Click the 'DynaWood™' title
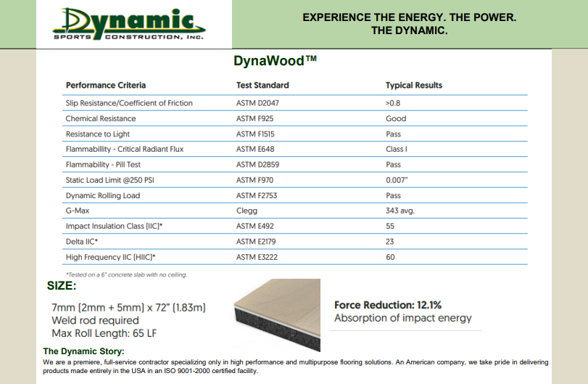588x384 pixels. [x=275, y=61]
